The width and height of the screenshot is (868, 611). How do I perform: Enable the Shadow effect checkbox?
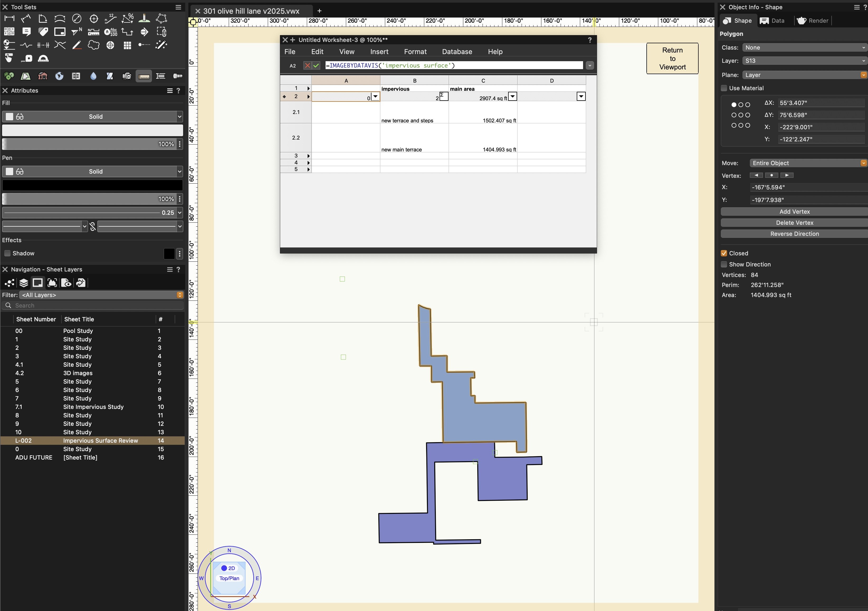(x=7, y=253)
